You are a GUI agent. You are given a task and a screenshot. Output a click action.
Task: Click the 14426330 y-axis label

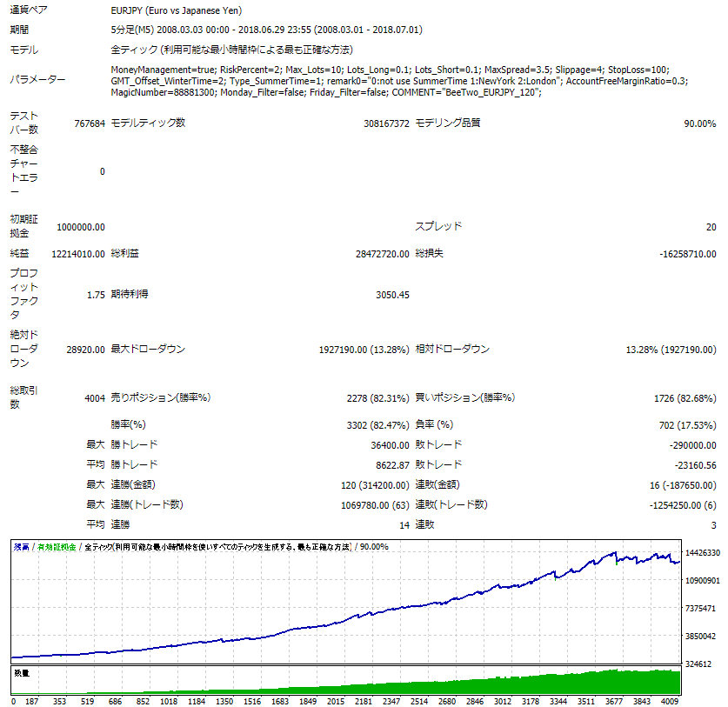(x=703, y=553)
